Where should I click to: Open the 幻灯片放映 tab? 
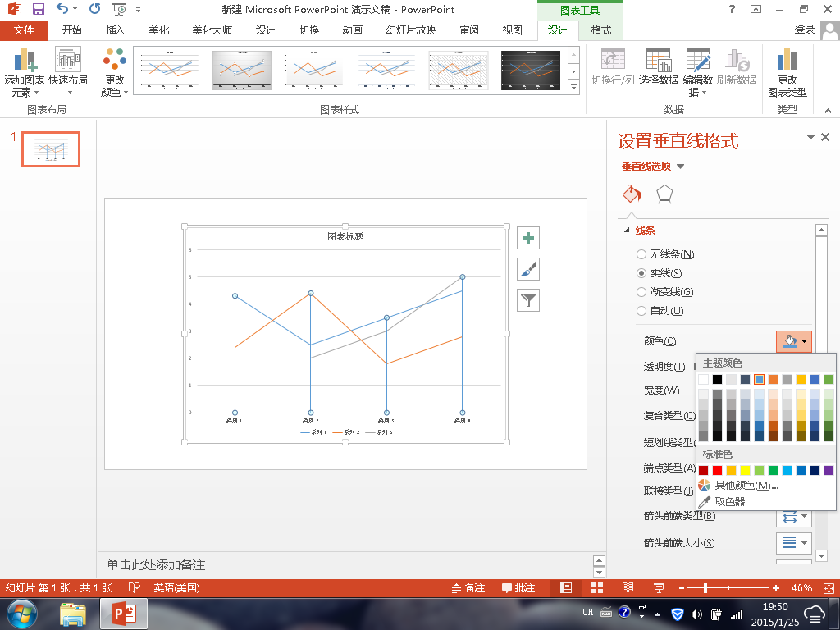pyautogui.click(x=410, y=30)
